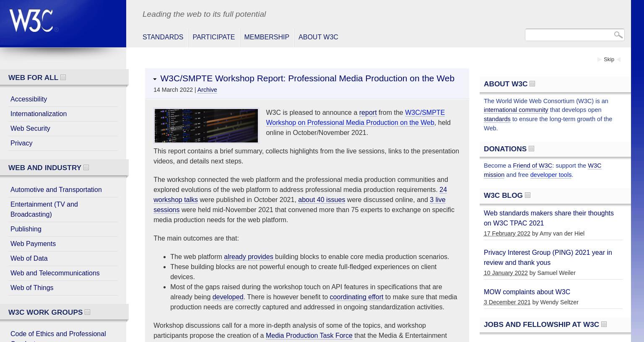The image size is (644, 342).
Task: Open the Web of Things link
Action: tap(32, 288)
